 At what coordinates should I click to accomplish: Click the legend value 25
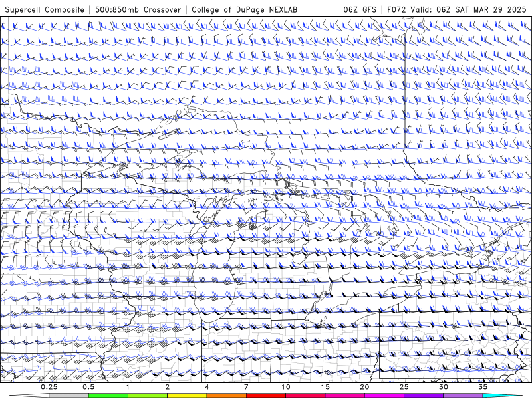pyautogui.click(x=404, y=387)
